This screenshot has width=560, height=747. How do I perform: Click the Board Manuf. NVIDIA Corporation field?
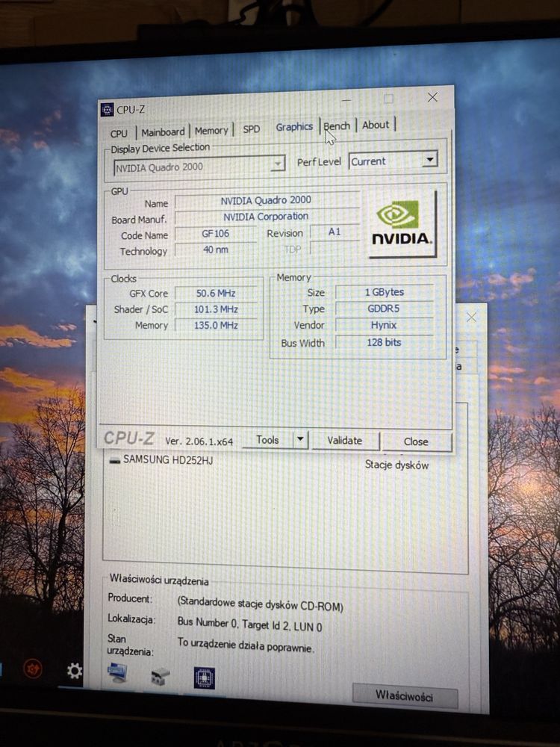click(267, 217)
